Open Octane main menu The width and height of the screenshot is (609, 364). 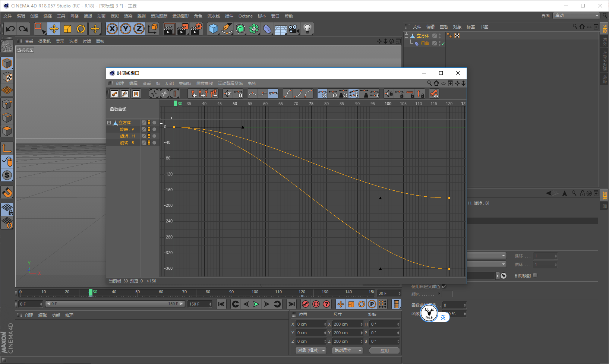point(246,16)
